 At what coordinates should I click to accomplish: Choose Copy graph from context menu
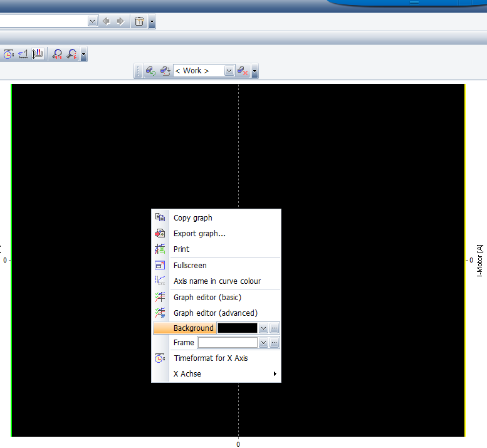[193, 218]
